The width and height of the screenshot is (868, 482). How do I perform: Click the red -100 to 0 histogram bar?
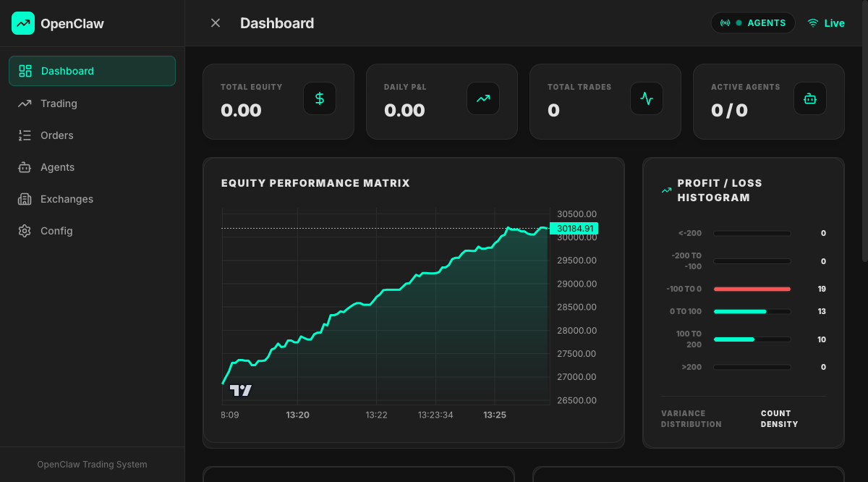coord(752,289)
